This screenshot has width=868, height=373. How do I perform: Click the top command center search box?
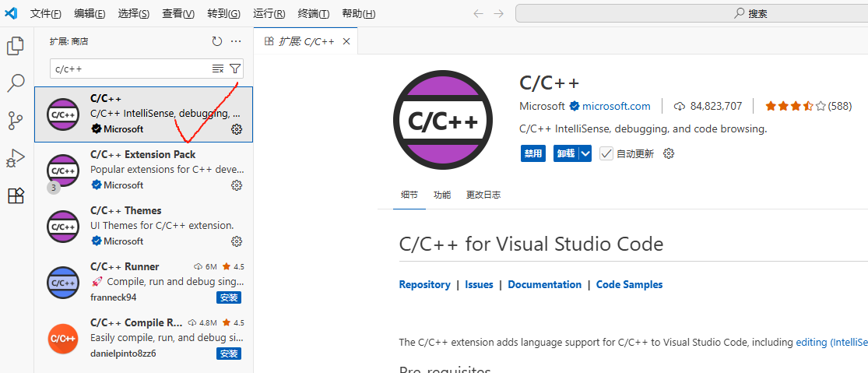691,14
